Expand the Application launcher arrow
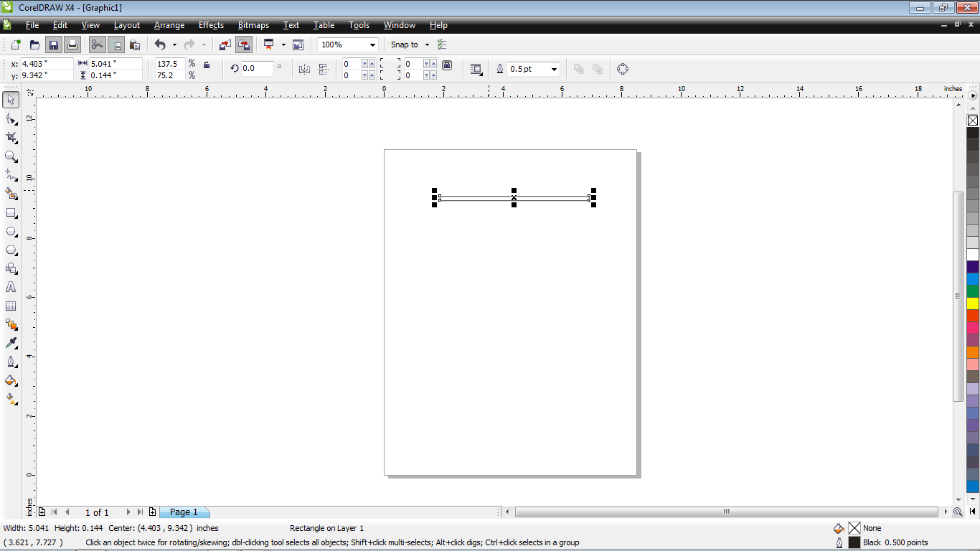The width and height of the screenshot is (980, 551). click(x=283, y=44)
